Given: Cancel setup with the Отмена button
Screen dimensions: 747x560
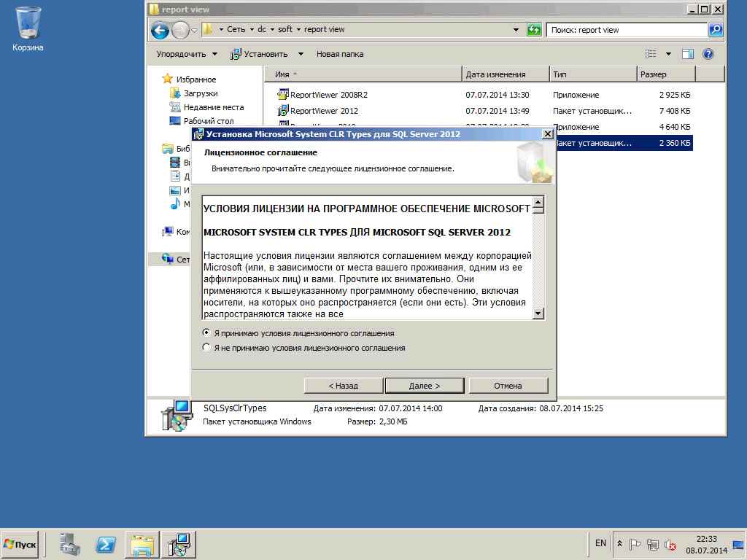Looking at the screenshot, I should point(508,386).
